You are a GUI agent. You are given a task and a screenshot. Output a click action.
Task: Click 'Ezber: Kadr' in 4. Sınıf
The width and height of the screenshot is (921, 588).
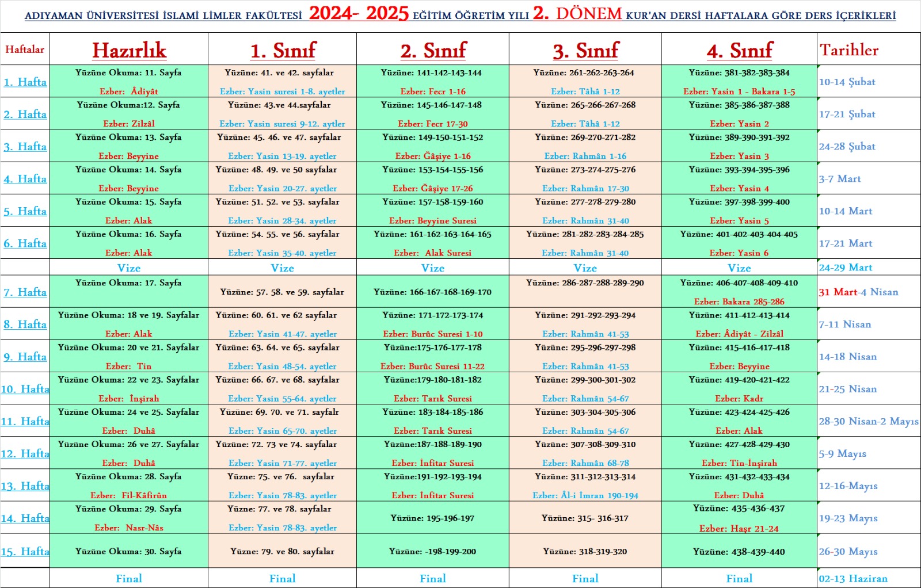click(x=739, y=398)
